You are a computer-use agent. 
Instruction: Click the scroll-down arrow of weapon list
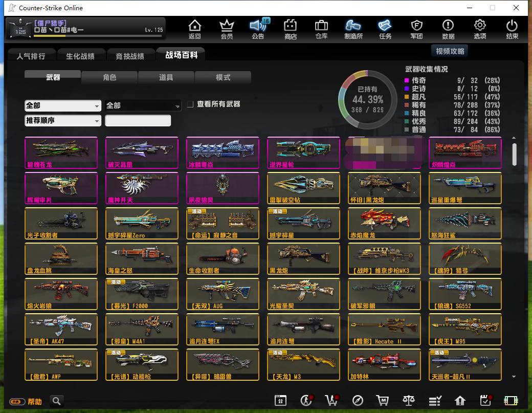(514, 377)
